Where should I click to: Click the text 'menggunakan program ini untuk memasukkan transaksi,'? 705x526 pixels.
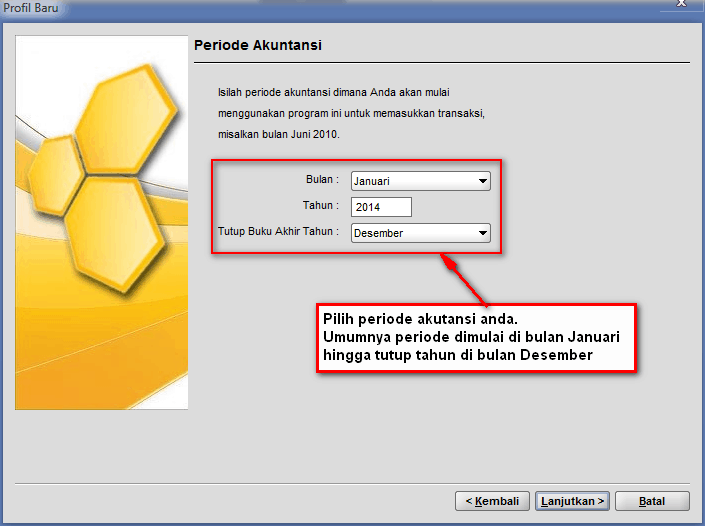click(x=351, y=113)
